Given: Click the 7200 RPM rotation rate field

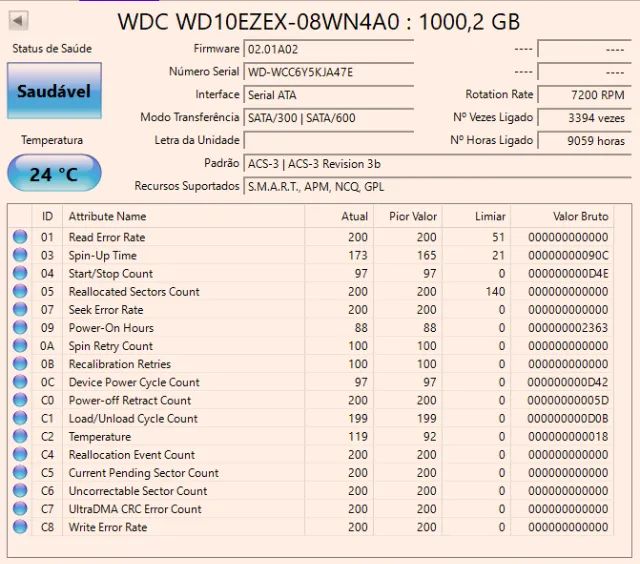Looking at the screenshot, I should pos(584,95).
